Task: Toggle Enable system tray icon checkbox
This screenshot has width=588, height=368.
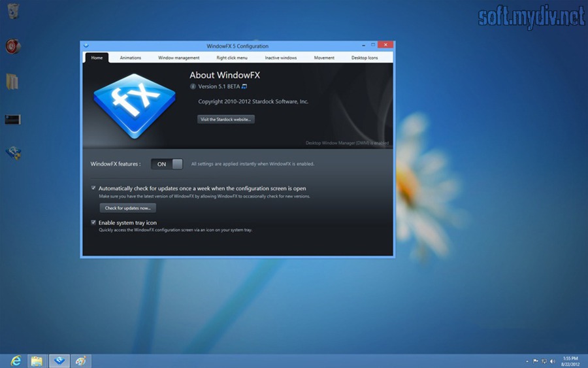Action: [93, 222]
